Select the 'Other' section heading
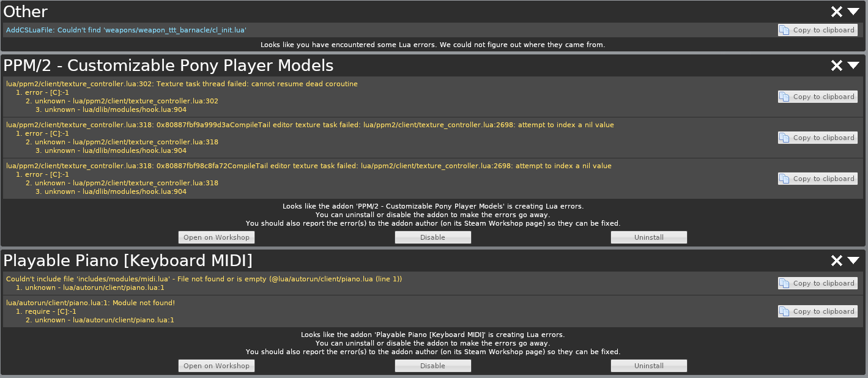The width and height of the screenshot is (868, 378). coord(26,12)
